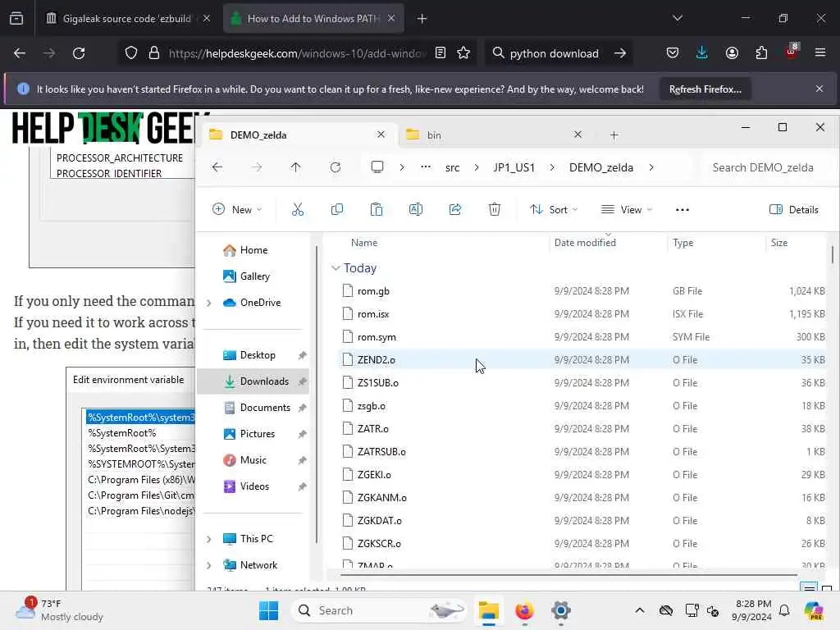The image size is (840, 630).
Task: Click the Share icon in Explorer toolbar
Action: (454, 209)
